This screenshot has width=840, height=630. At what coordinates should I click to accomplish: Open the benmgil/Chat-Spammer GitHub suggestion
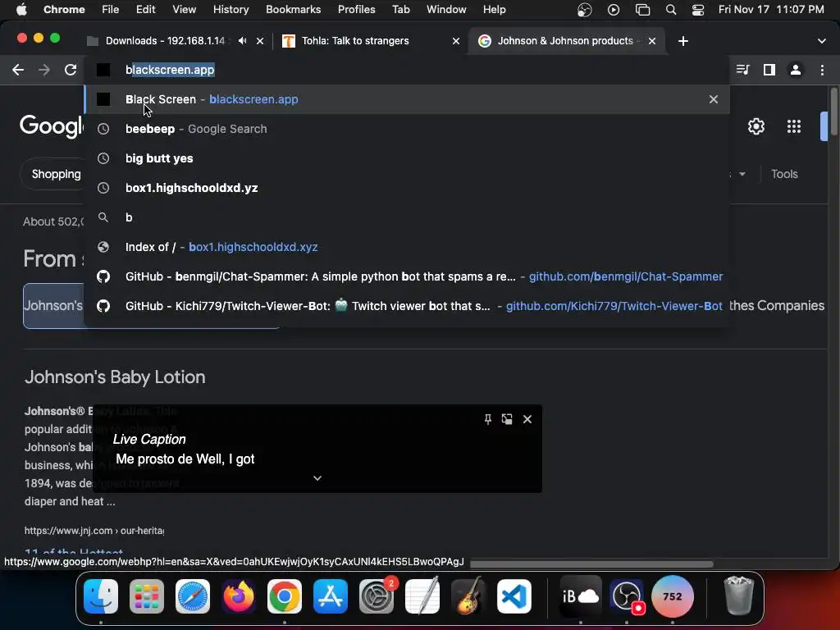coord(407,276)
